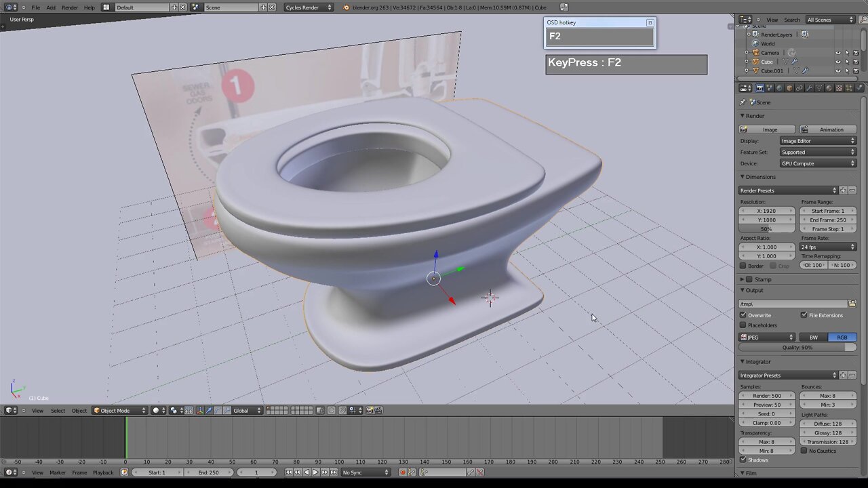Toggle the File Extensions checkbox
The width and height of the screenshot is (868, 488).
click(804, 315)
